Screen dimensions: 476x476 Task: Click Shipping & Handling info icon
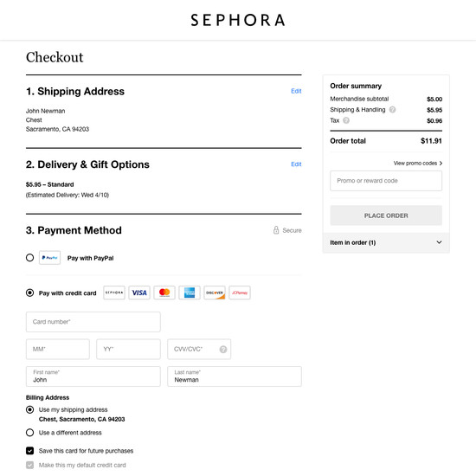pyautogui.click(x=393, y=110)
